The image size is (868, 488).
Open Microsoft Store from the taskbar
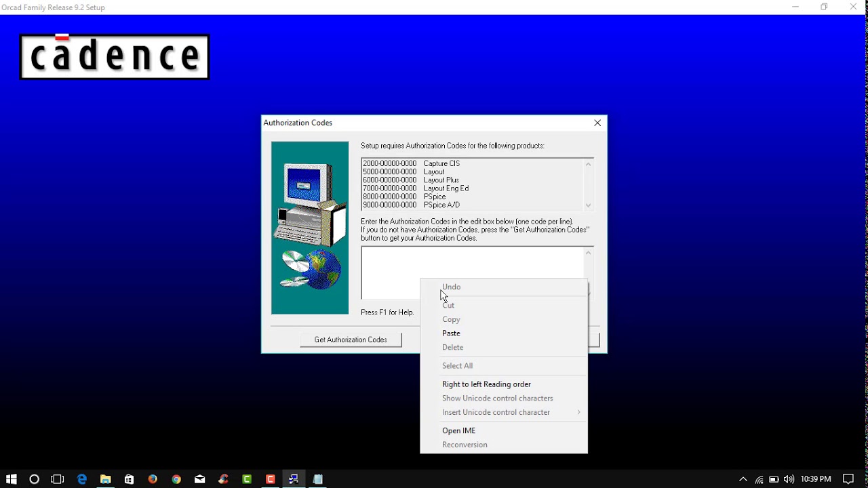(x=129, y=479)
